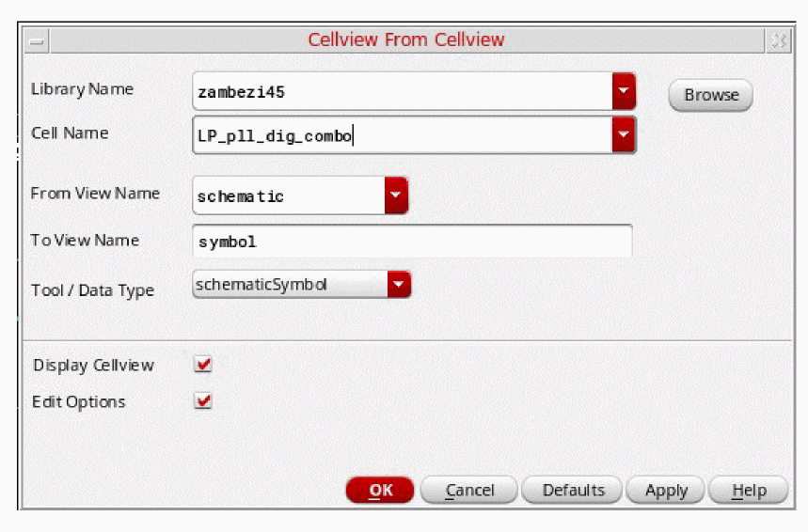This screenshot has height=532, width=808.
Task: Click the Browse button
Action: point(710,95)
